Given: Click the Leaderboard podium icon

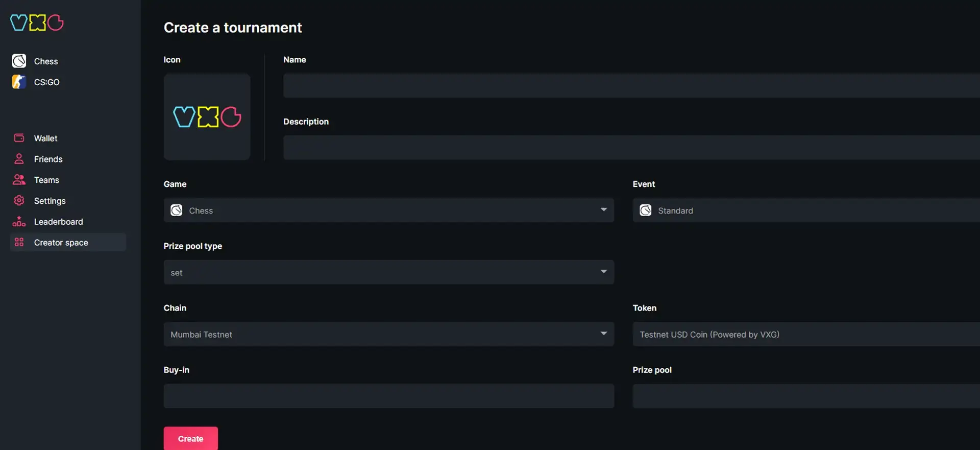Looking at the screenshot, I should 19,222.
